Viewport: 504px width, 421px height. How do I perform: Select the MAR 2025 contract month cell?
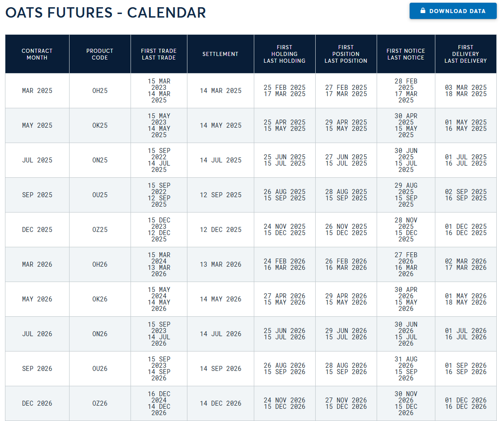coord(37,91)
